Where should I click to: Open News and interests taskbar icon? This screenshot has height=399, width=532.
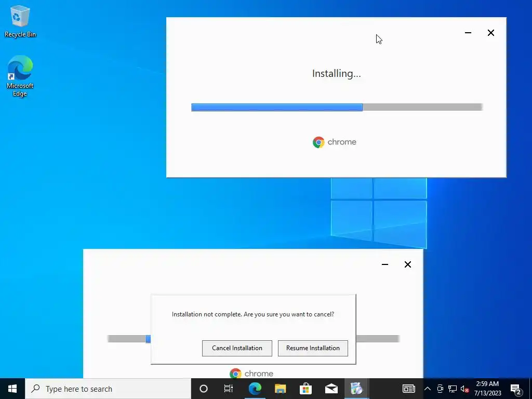coord(408,389)
